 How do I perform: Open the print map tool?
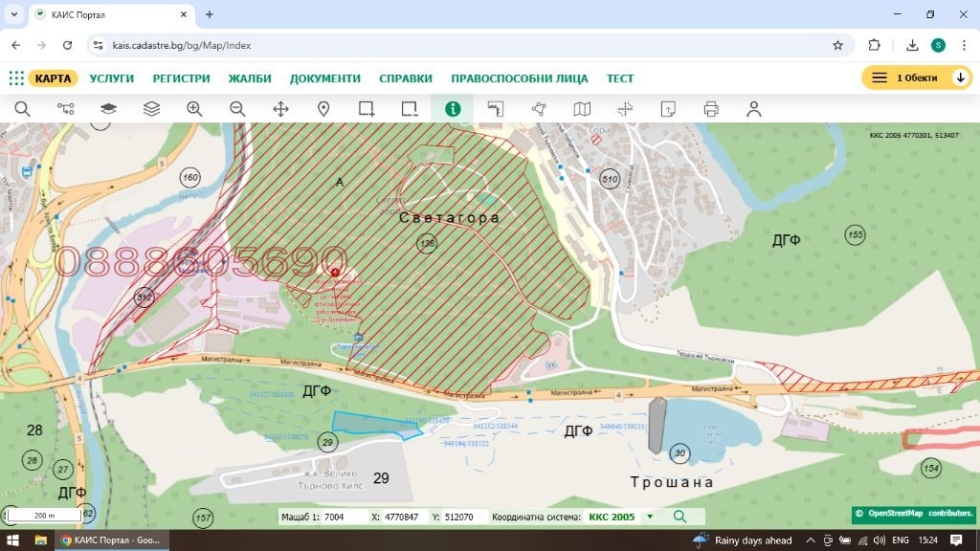(711, 109)
